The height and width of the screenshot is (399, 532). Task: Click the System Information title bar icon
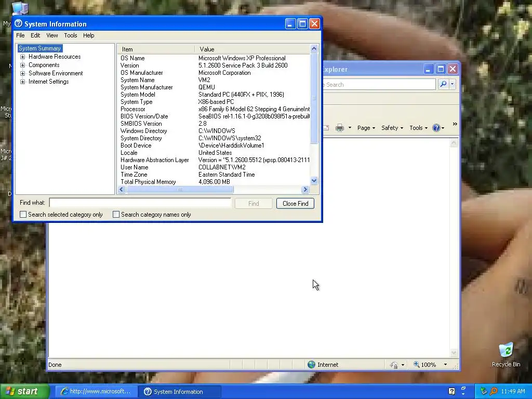(18, 23)
